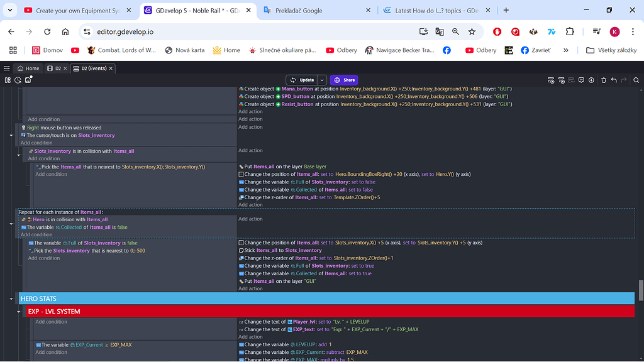
Task: Open the search magnifier in events toolbar
Action: [636, 80]
